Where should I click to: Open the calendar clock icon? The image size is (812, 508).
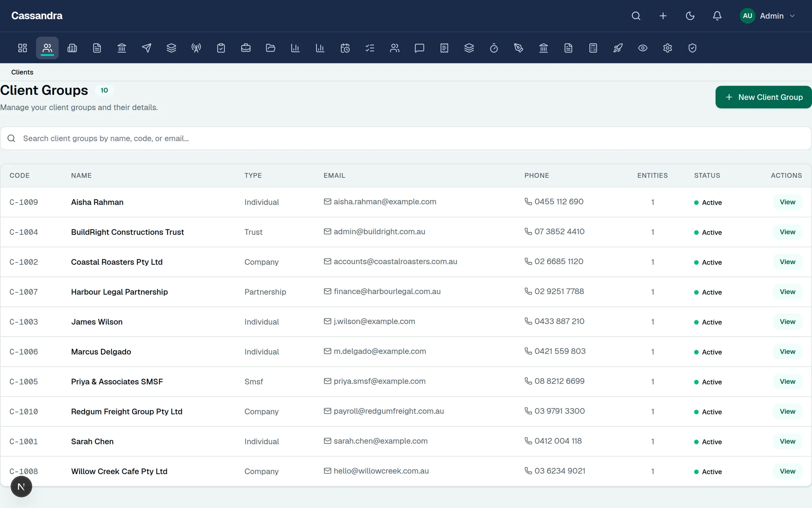tap(345, 48)
